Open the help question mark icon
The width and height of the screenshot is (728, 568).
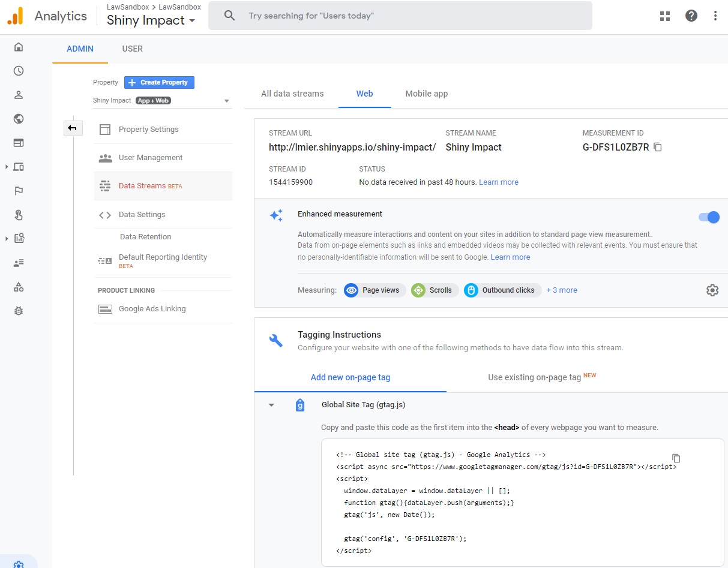click(x=691, y=16)
